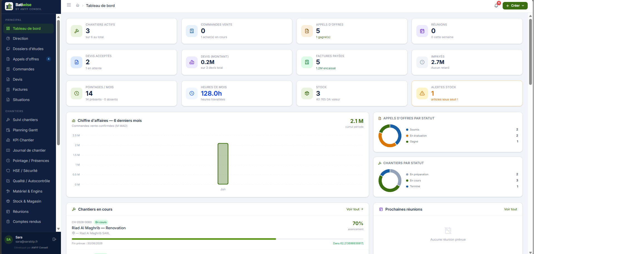Go to Commandes page
644x254 pixels.
click(x=28, y=69)
